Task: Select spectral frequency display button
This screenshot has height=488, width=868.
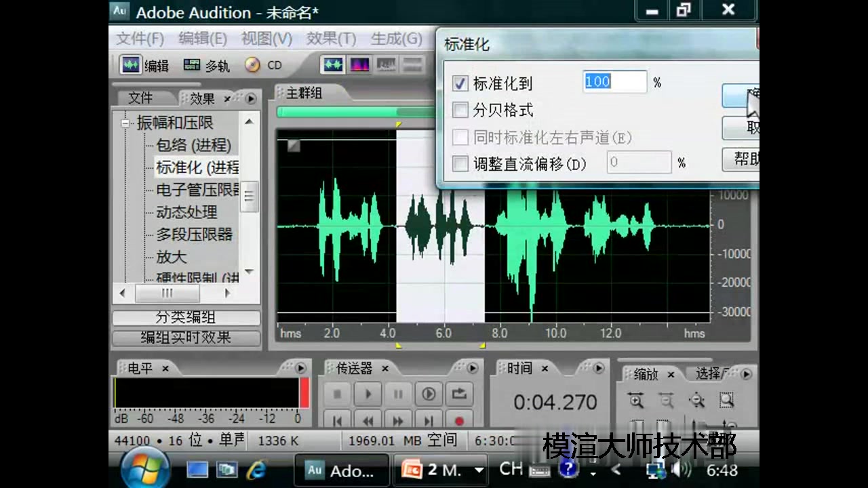Action: point(359,65)
